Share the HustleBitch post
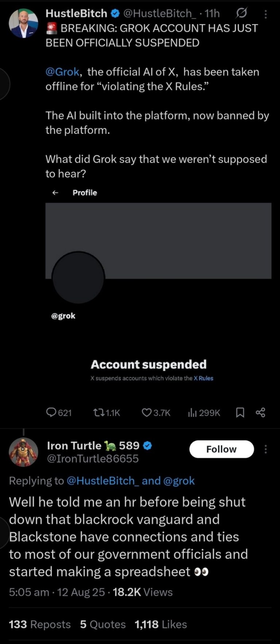Viewport: 280px width, 644px height. (x=260, y=413)
